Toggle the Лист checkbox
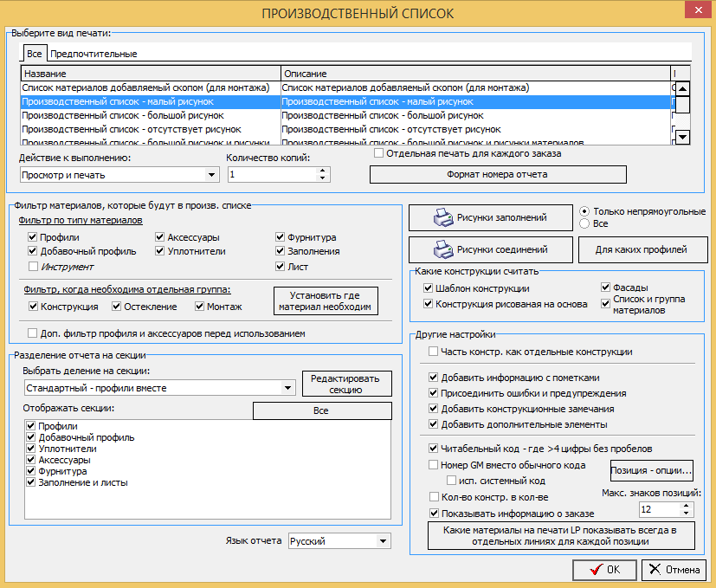 (x=280, y=267)
